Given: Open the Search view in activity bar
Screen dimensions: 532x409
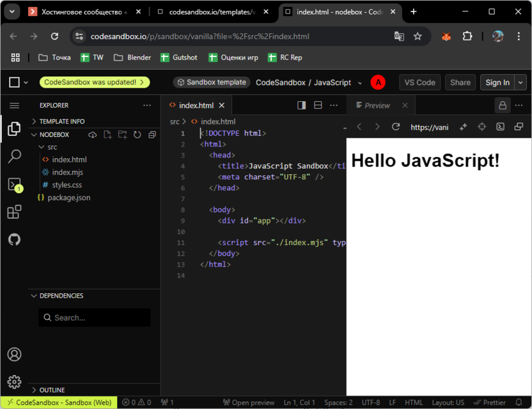Looking at the screenshot, I should [14, 156].
